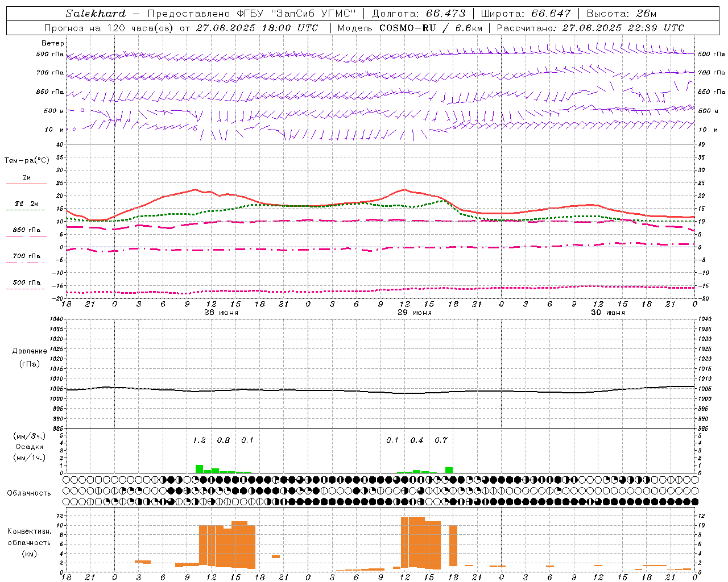Click the tallest green precipitation bar on 28 июня
The image size is (728, 582).
[x=199, y=469]
